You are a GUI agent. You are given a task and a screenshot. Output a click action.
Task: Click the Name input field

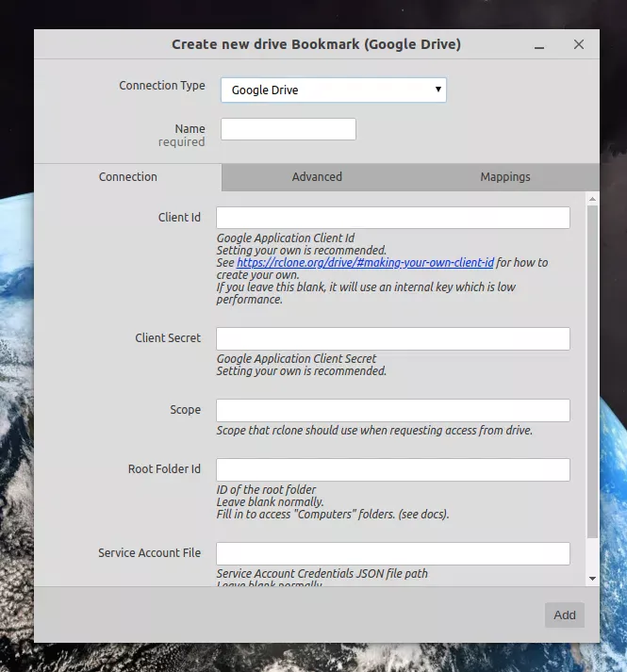click(x=289, y=129)
